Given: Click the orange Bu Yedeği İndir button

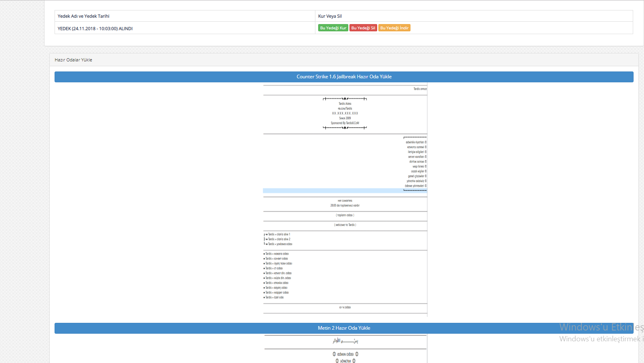Looking at the screenshot, I should [394, 28].
